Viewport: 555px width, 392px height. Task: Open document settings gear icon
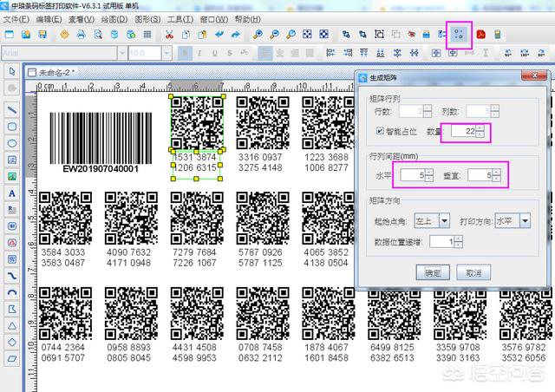pyautogui.click(x=64, y=35)
